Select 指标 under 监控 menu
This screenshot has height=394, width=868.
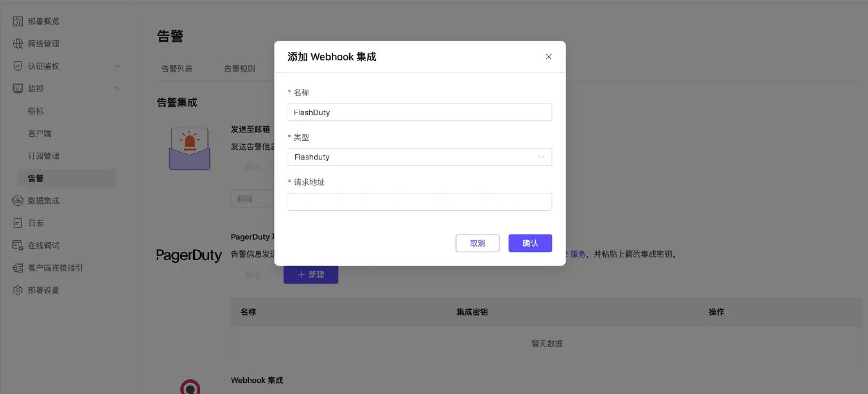click(x=36, y=111)
